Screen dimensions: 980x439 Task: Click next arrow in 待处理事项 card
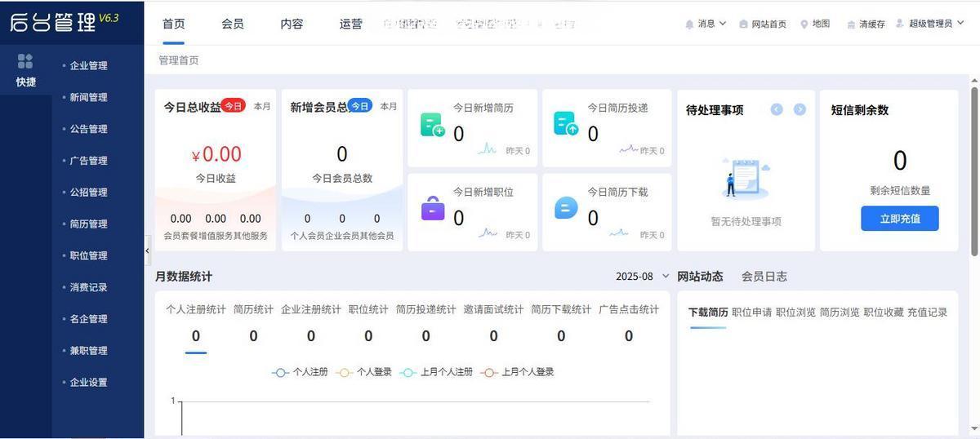coord(800,109)
